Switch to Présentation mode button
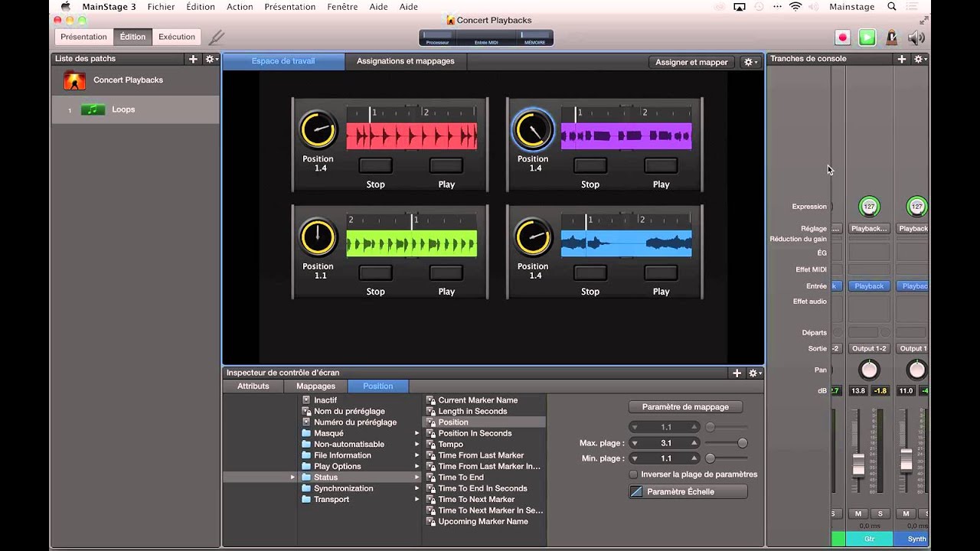This screenshot has width=980, height=551. (x=84, y=37)
